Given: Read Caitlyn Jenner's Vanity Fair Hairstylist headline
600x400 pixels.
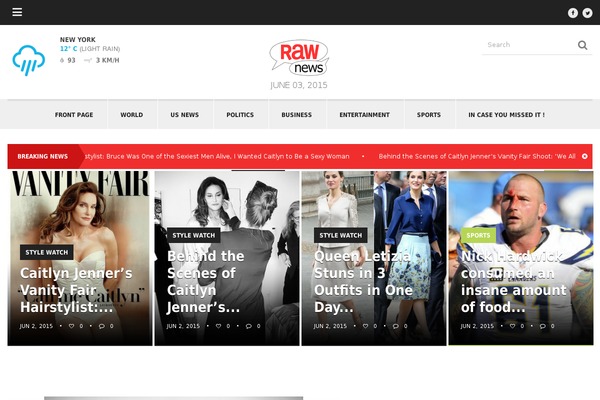Looking at the screenshot, I should [77, 290].
